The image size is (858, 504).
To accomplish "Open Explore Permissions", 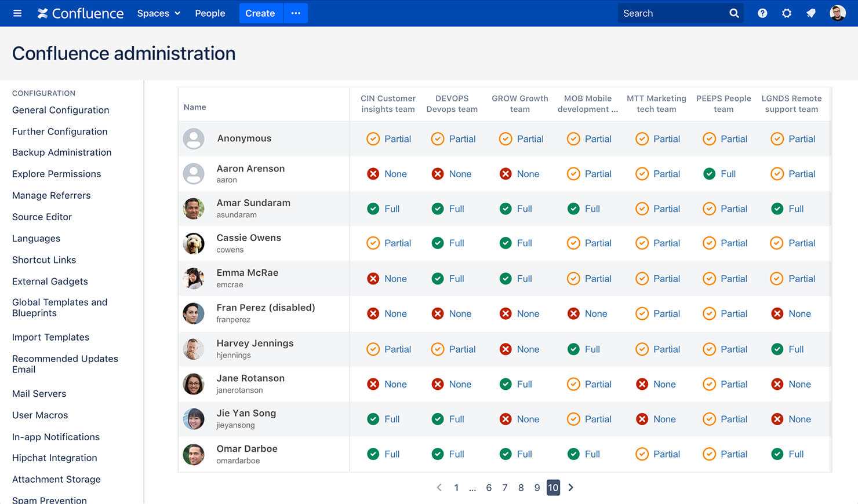I will click(x=56, y=174).
